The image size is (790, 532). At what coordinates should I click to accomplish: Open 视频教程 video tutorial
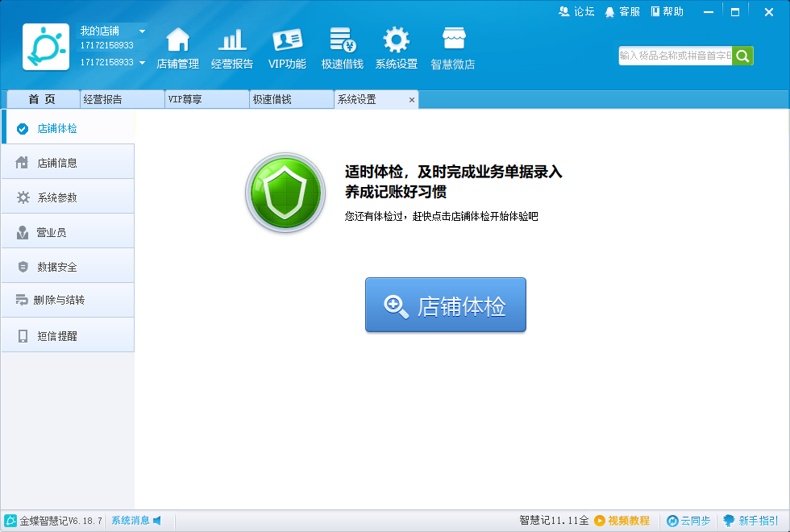coord(622,521)
